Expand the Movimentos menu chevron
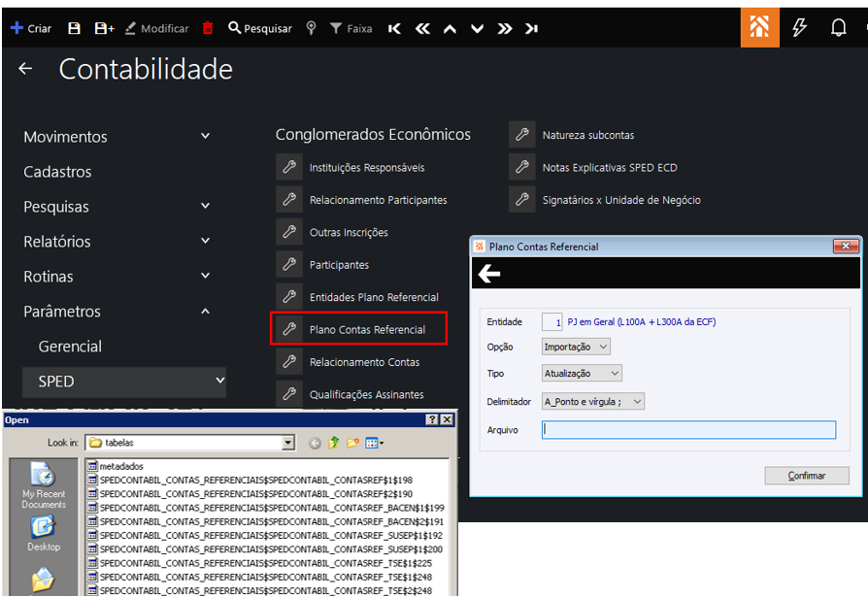This screenshot has height=597, width=868. pos(206,136)
